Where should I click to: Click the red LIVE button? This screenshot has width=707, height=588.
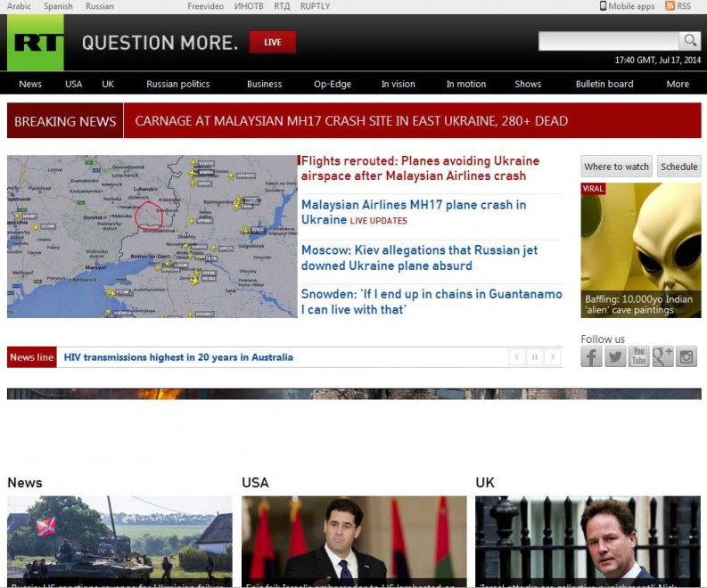(273, 43)
